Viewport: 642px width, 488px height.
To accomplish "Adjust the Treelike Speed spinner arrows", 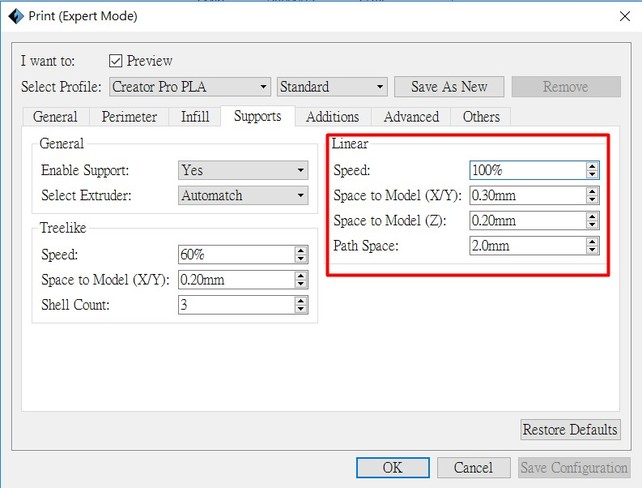I will tap(301, 255).
